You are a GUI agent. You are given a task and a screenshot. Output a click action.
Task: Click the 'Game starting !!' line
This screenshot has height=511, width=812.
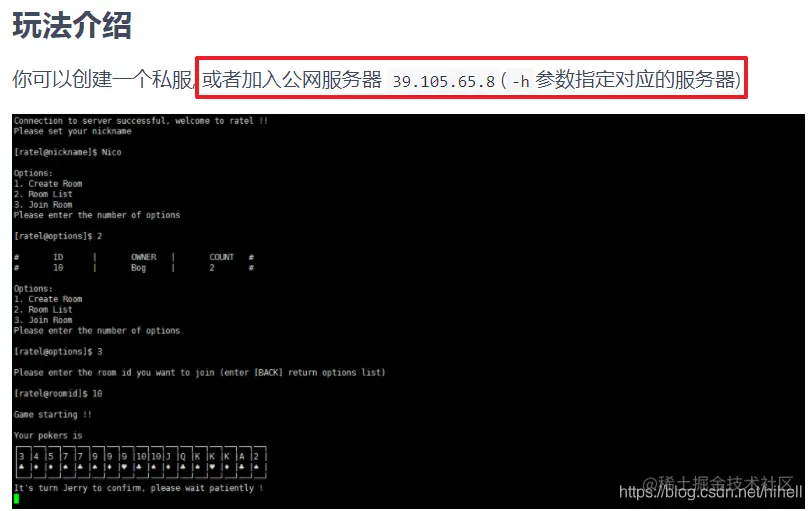(53, 414)
